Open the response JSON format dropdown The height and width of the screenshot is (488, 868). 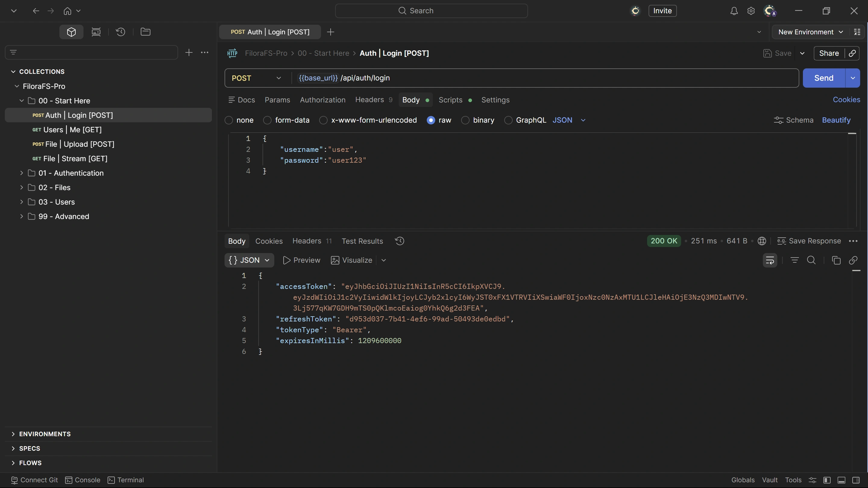(x=249, y=260)
